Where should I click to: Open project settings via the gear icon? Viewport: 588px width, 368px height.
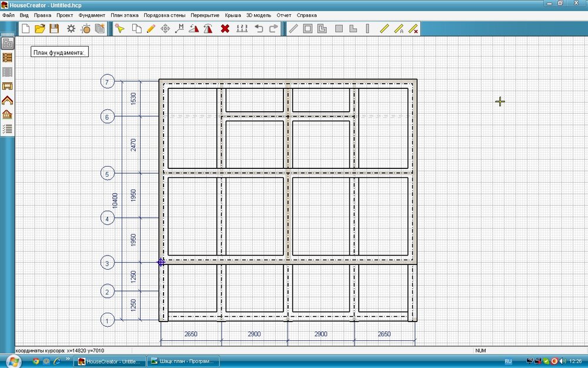(x=71, y=28)
